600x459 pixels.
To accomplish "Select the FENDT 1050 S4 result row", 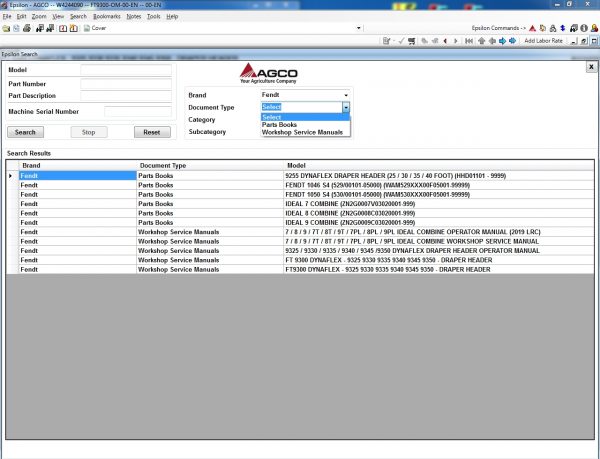I will pos(300,195).
